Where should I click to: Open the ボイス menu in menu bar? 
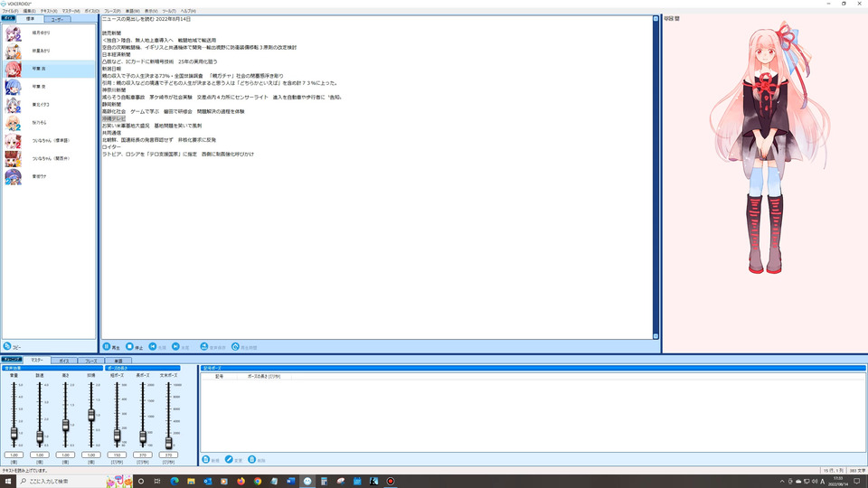pyautogui.click(x=92, y=11)
